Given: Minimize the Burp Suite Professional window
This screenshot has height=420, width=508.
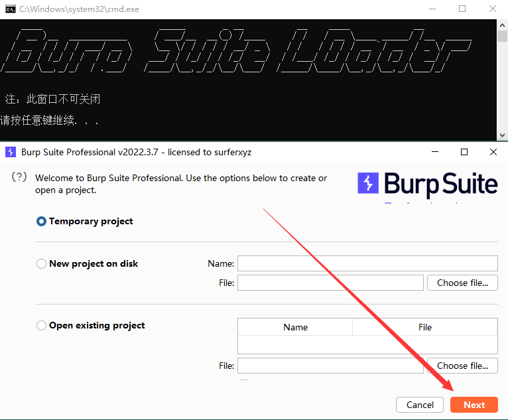Looking at the screenshot, I should [x=435, y=152].
